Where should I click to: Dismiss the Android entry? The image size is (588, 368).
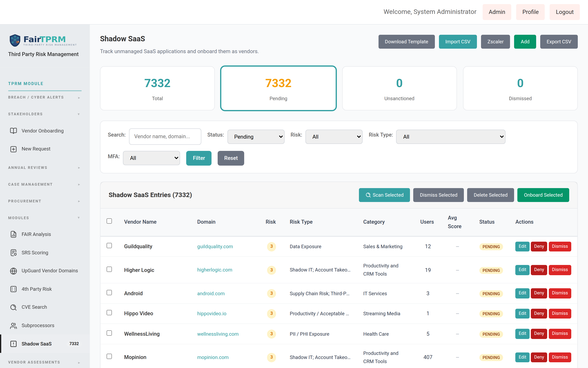(x=560, y=293)
